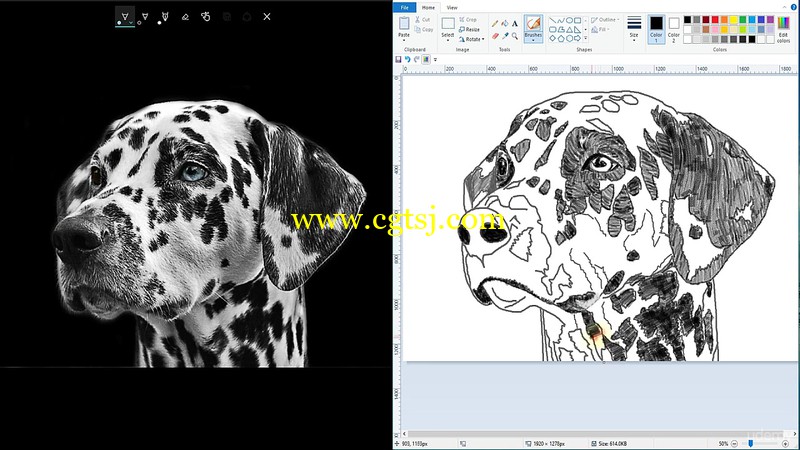Collapse the ribbon with the chevron
Screen dimensions: 800x450
coord(784,7)
